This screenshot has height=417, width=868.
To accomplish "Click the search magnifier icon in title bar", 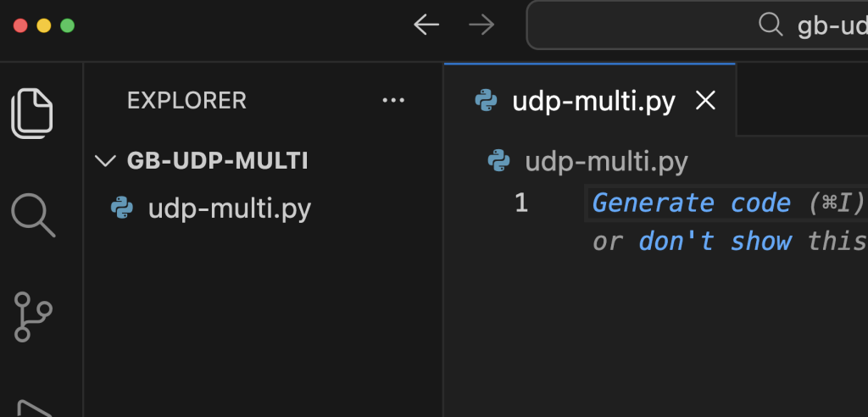I will point(770,25).
